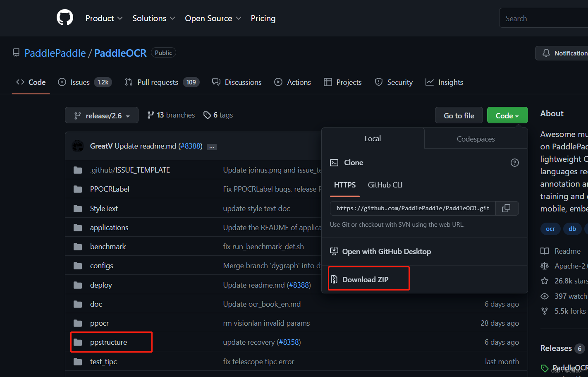Click the Notifications button

(x=562, y=53)
